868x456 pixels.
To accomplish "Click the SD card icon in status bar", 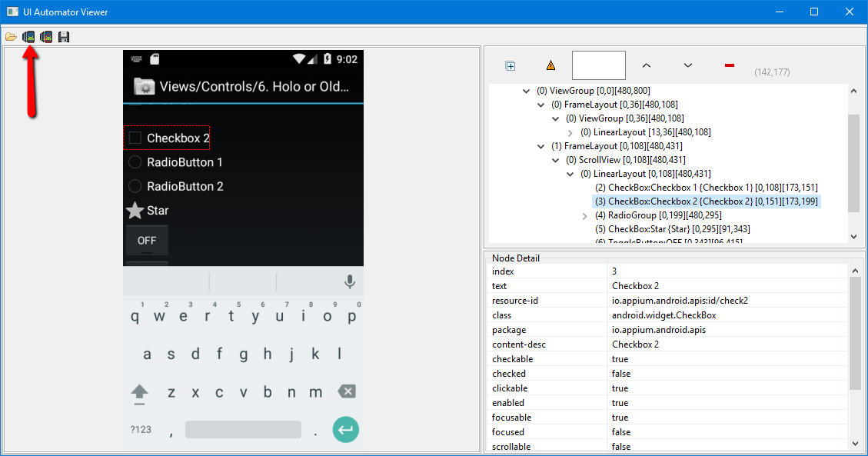I will (155, 58).
